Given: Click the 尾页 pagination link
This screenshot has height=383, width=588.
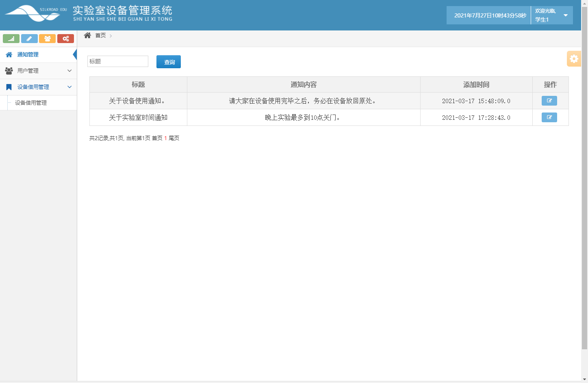Looking at the screenshot, I should tap(174, 138).
